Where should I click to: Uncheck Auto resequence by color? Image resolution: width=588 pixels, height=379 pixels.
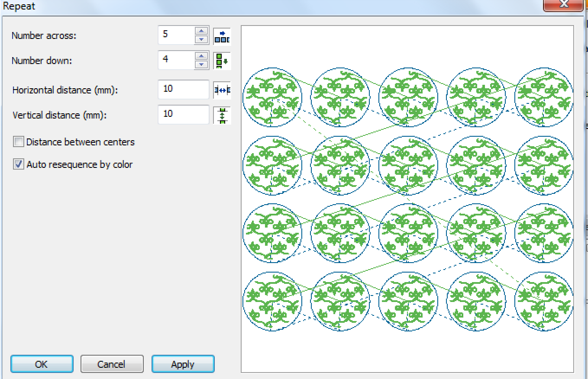point(19,164)
